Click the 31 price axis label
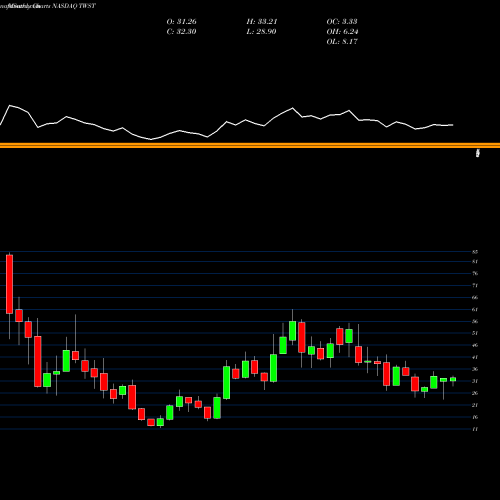The width and height of the screenshot is (500, 500). (475, 381)
